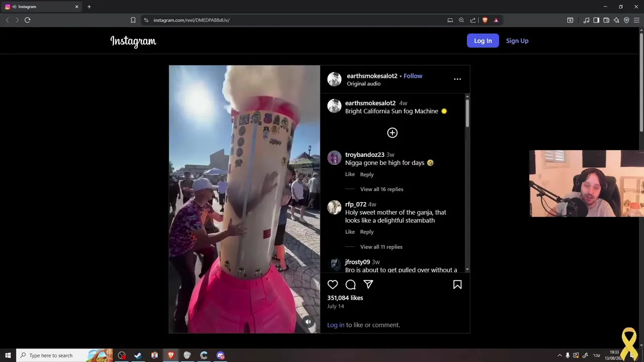The width and height of the screenshot is (644, 362).
Task: Install app icon in address bar
Action: (x=450, y=20)
